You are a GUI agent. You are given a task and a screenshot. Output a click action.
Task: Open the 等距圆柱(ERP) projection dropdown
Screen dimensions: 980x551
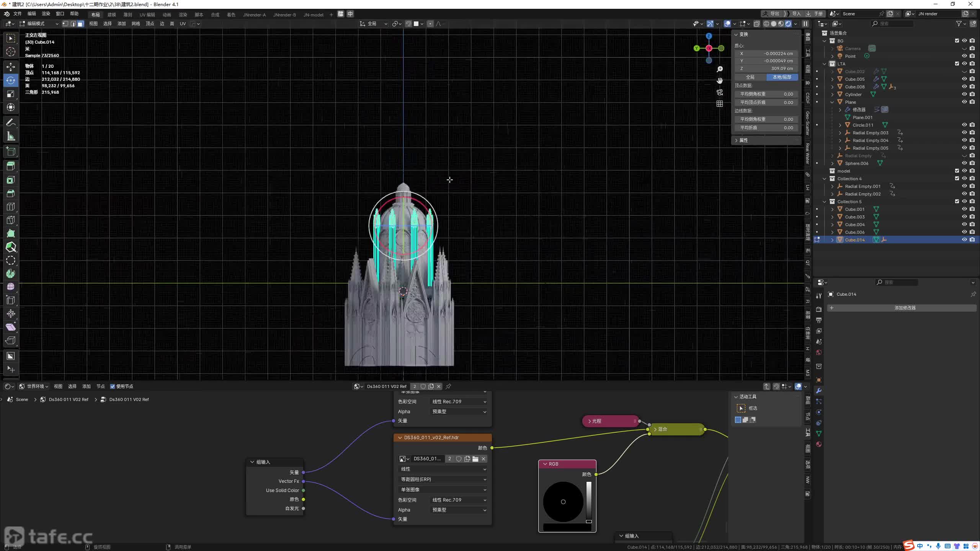coord(443,479)
